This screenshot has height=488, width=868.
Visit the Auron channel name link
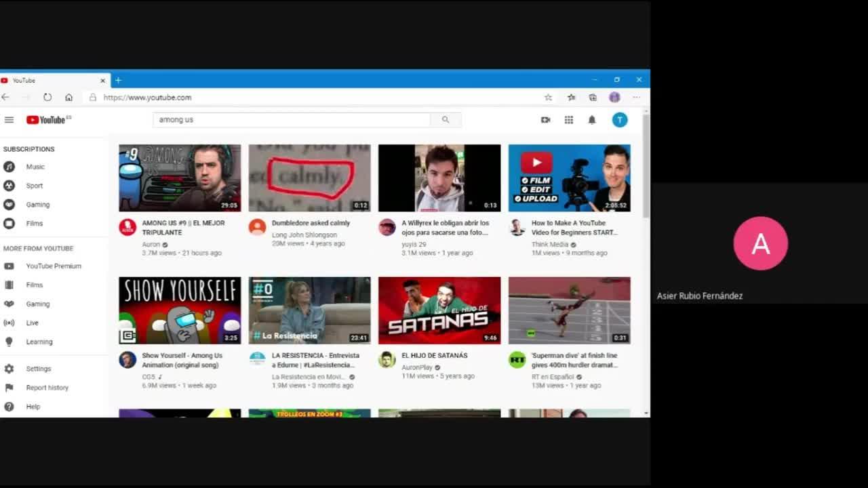[151, 245]
